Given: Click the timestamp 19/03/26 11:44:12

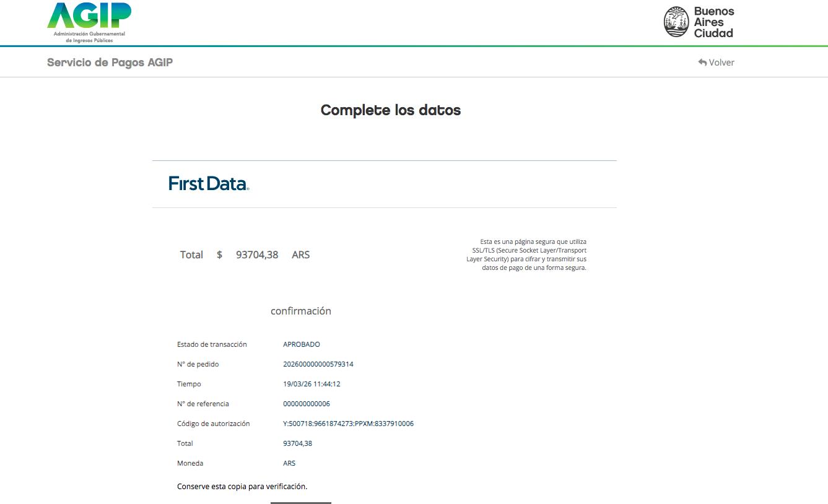Looking at the screenshot, I should tap(312, 384).
